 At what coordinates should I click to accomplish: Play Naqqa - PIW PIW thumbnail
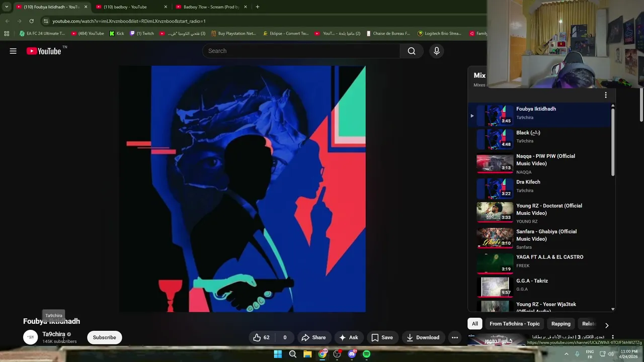(495, 163)
